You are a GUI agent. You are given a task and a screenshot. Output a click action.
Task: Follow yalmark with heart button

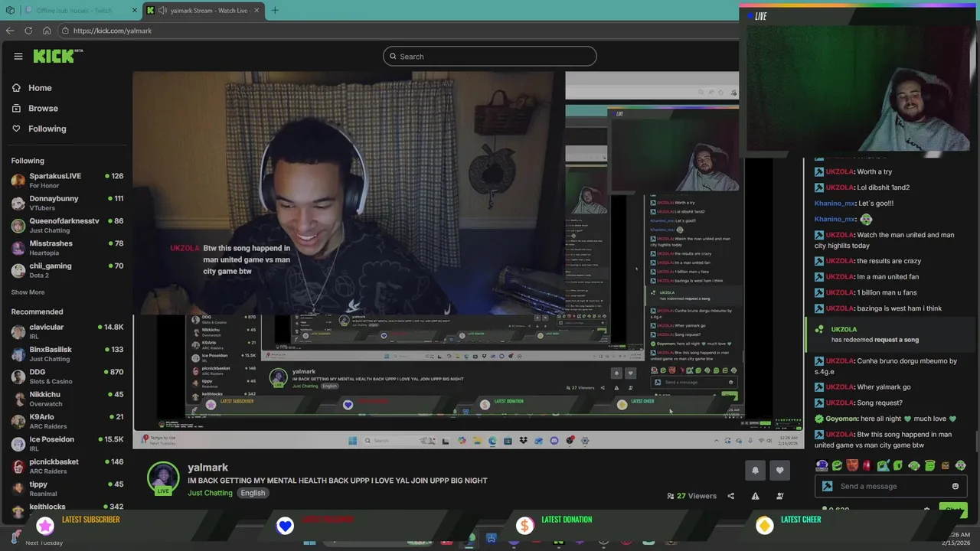[x=780, y=471]
